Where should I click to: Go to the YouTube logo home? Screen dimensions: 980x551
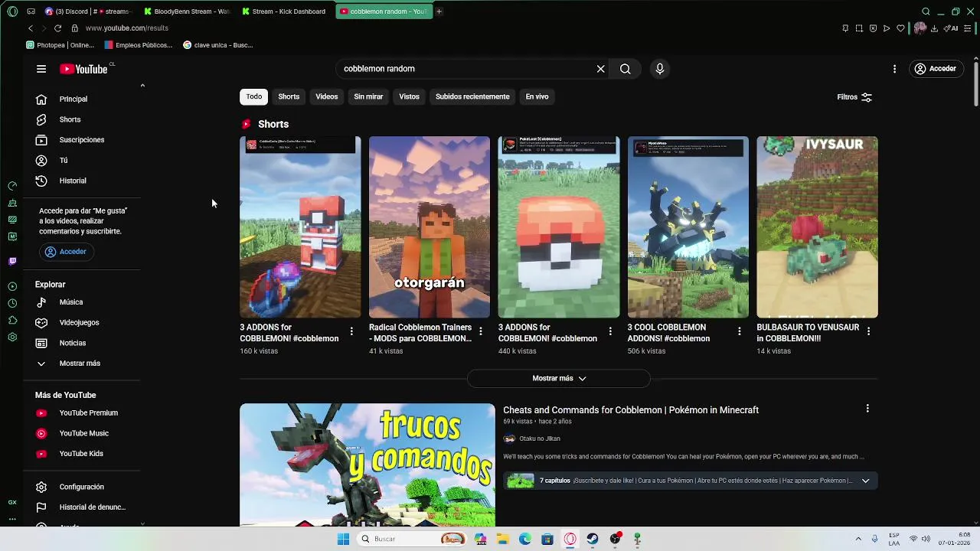(x=83, y=69)
